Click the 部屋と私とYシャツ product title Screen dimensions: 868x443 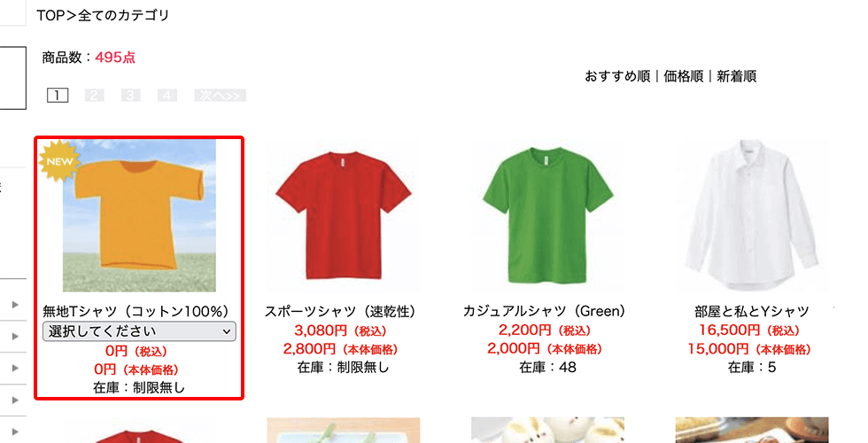pos(752,311)
